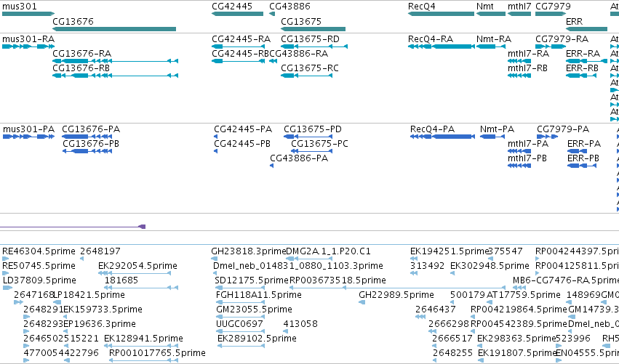Image resolution: width=619 pixels, height=364 pixels.
Task: Click EST UUGC0697 label
Action: 239,324
